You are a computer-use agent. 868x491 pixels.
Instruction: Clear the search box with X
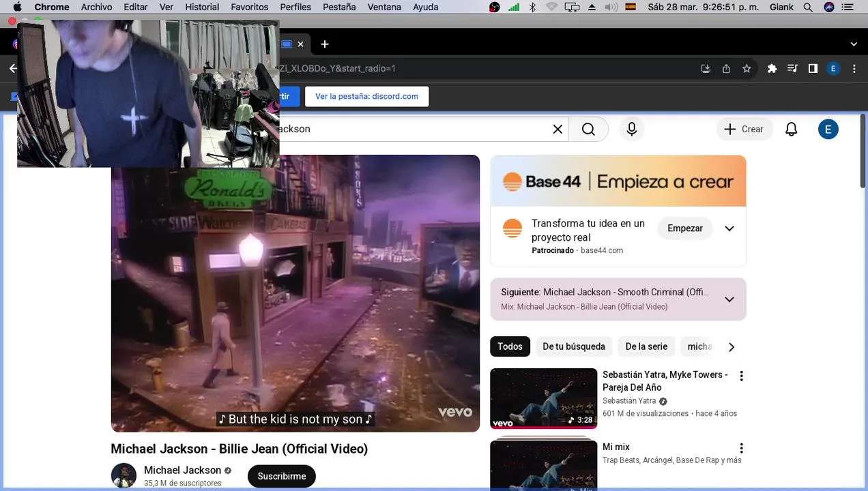click(558, 129)
